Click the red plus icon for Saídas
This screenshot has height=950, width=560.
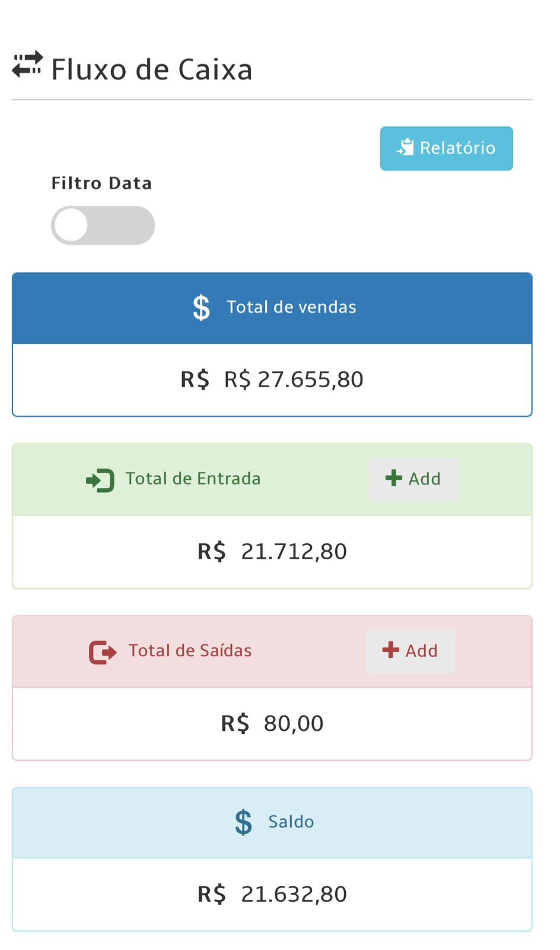point(391,650)
